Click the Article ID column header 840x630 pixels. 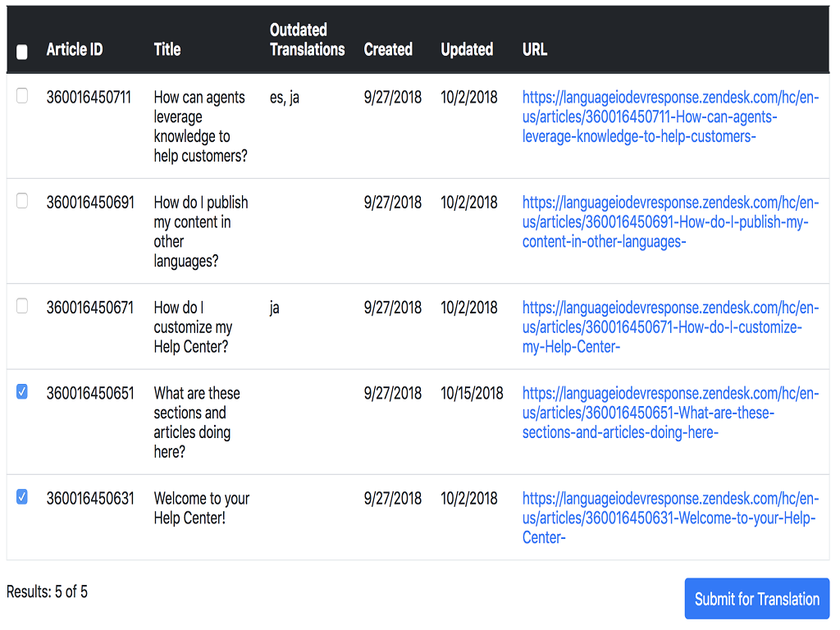75,49
